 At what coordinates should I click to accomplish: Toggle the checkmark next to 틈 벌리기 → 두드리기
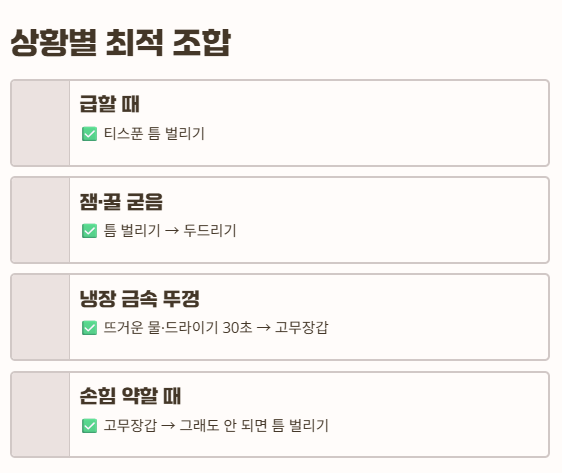point(89,231)
